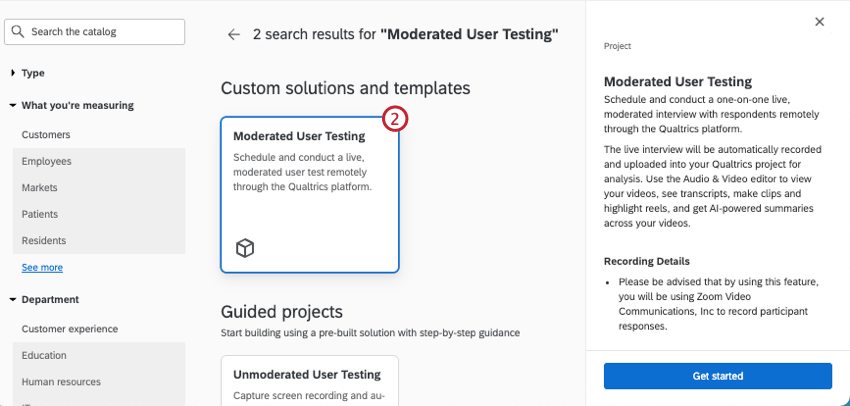Select the Employees filter

click(47, 161)
